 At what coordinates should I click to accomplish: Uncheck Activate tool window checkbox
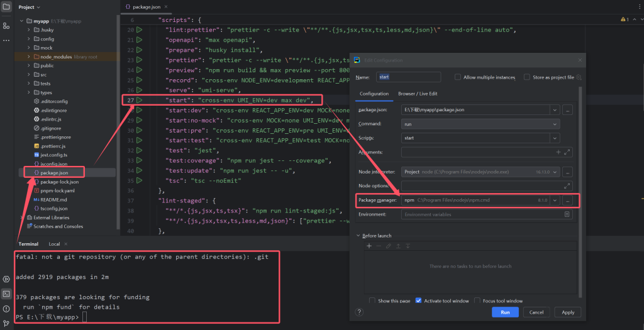[x=418, y=301]
